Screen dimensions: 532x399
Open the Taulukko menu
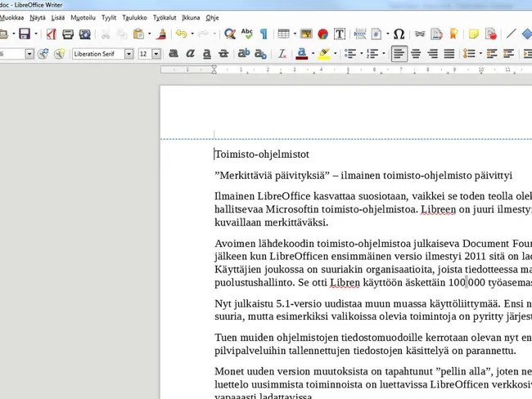coord(134,18)
